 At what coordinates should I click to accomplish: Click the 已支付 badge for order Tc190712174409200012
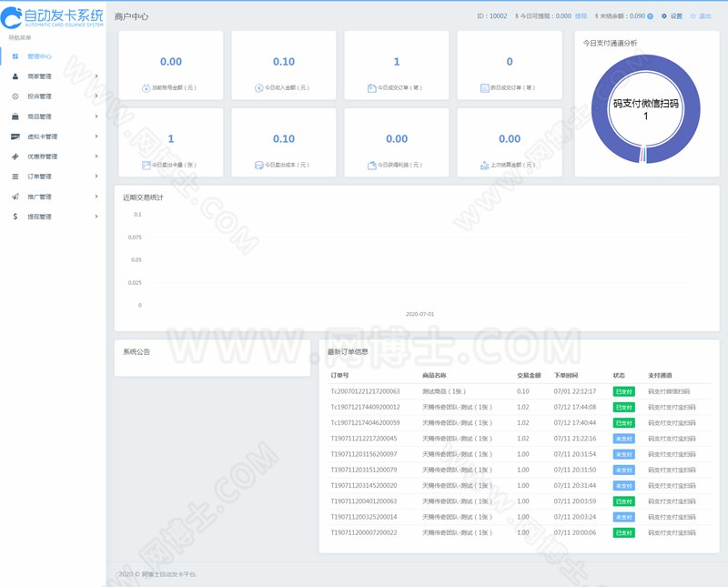click(x=623, y=408)
